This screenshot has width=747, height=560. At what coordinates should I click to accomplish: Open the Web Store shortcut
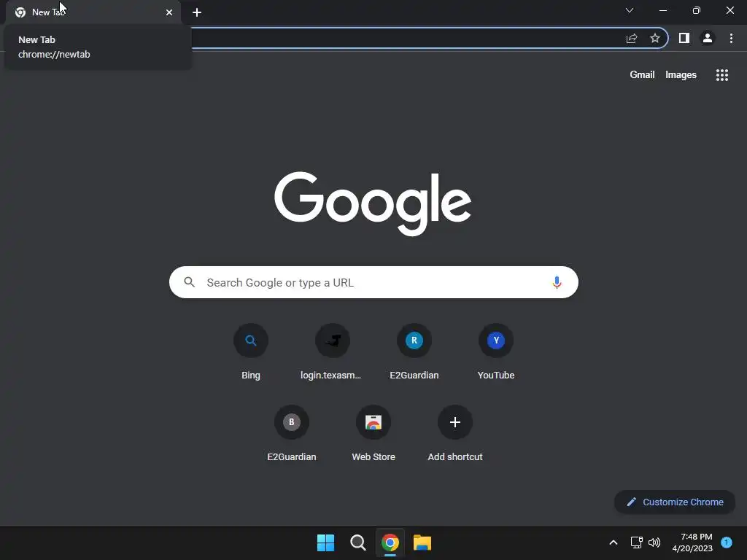pos(373,433)
